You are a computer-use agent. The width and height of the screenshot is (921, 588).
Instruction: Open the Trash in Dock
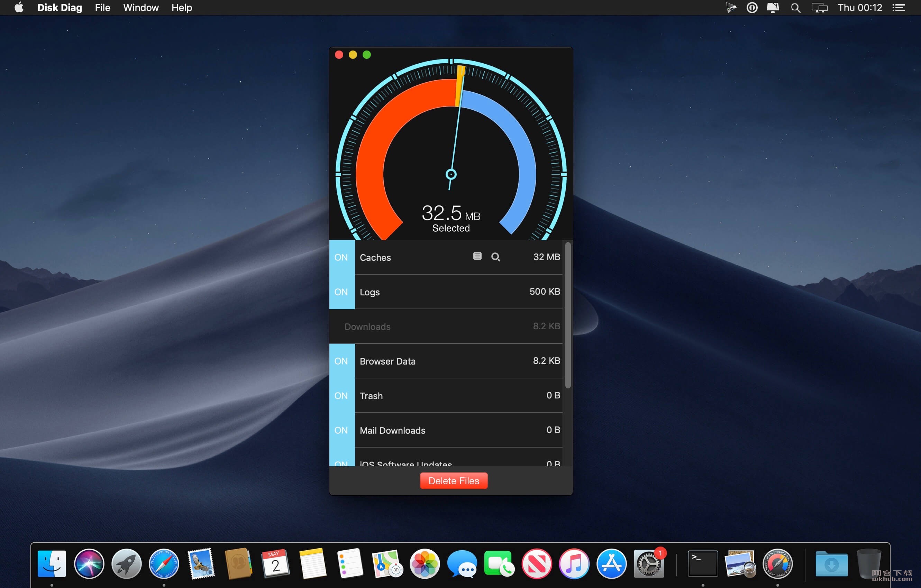(869, 563)
